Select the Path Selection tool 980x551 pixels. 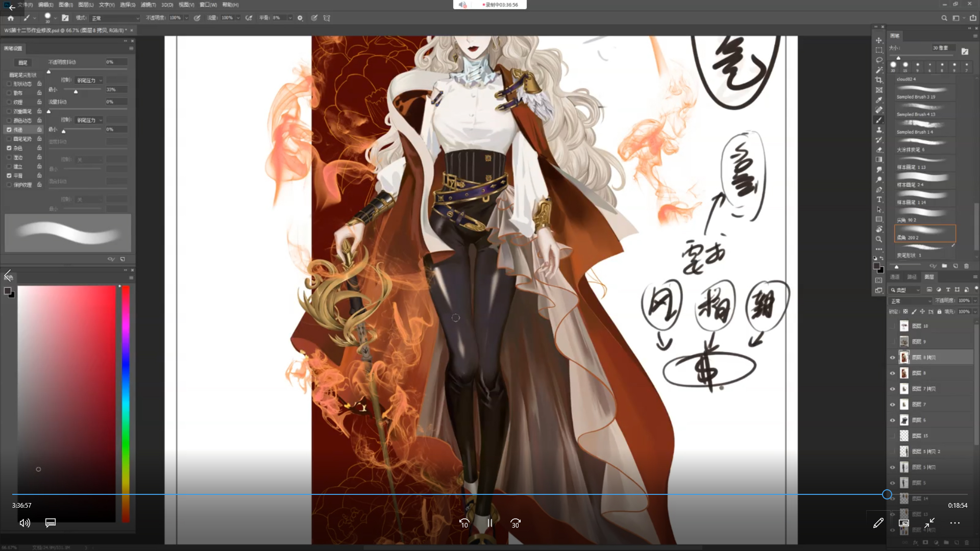coord(879,209)
